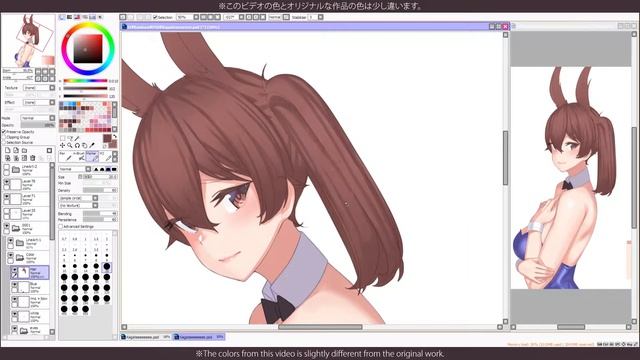Adjust the Hue slider
This screenshot has width=640, height=360.
tap(85, 81)
